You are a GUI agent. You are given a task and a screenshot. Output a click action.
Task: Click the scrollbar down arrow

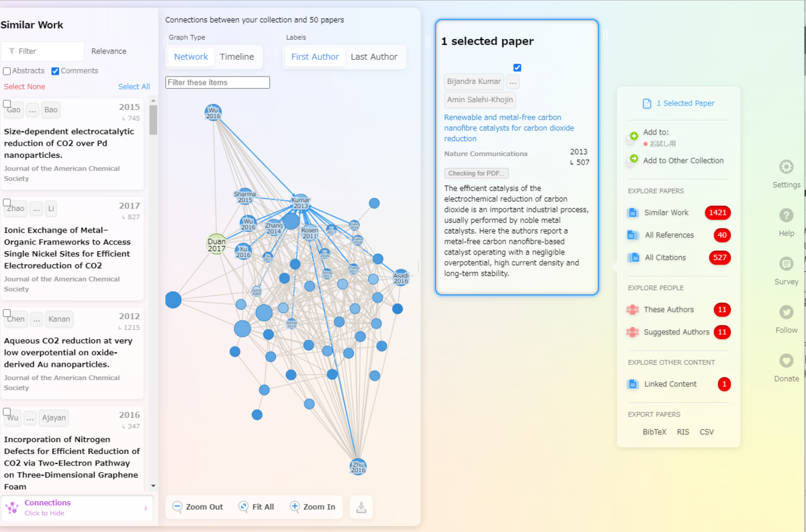[153, 486]
